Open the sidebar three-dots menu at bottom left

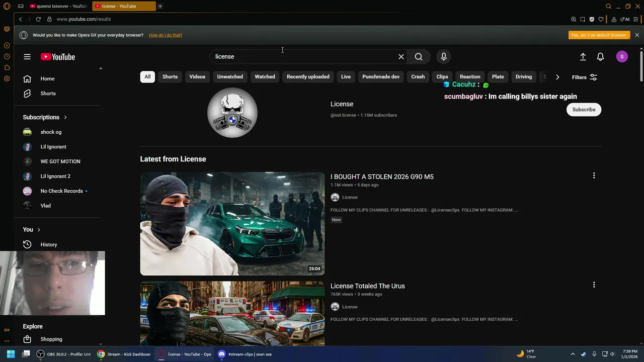(7, 340)
